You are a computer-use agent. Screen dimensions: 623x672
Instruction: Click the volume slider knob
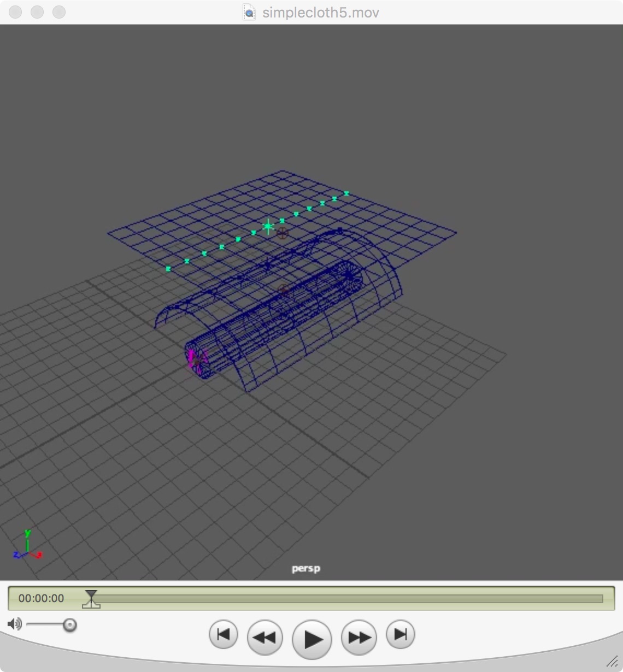click(69, 624)
